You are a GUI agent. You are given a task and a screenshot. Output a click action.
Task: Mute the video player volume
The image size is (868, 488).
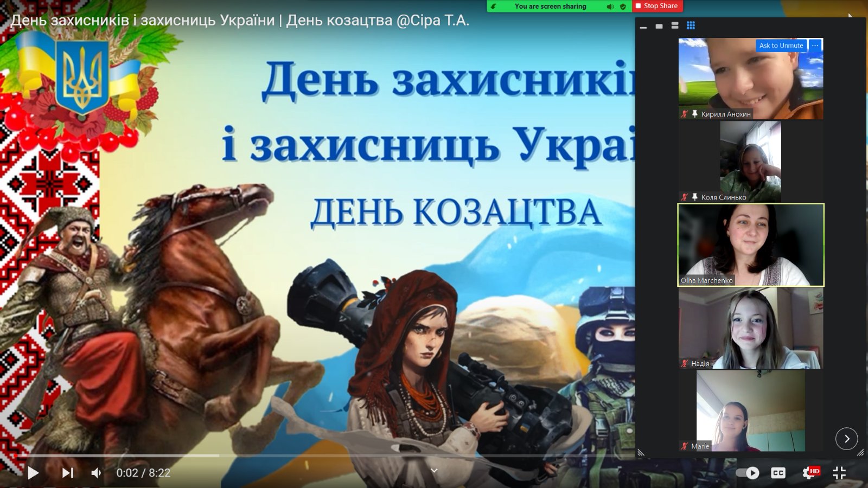tap(96, 473)
